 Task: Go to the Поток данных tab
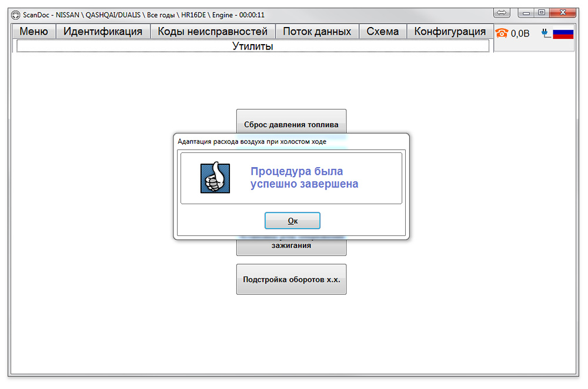[x=317, y=31]
